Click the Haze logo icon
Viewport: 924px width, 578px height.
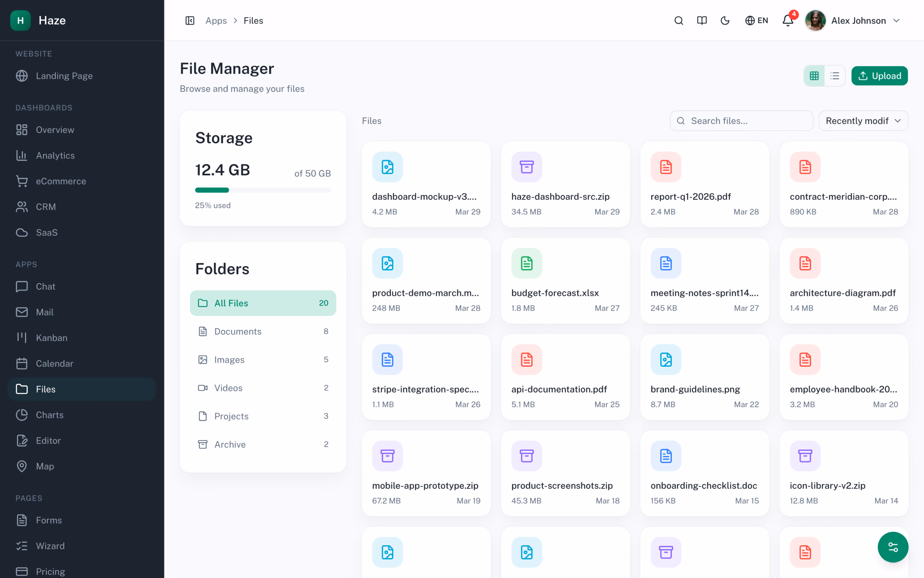[x=21, y=20]
